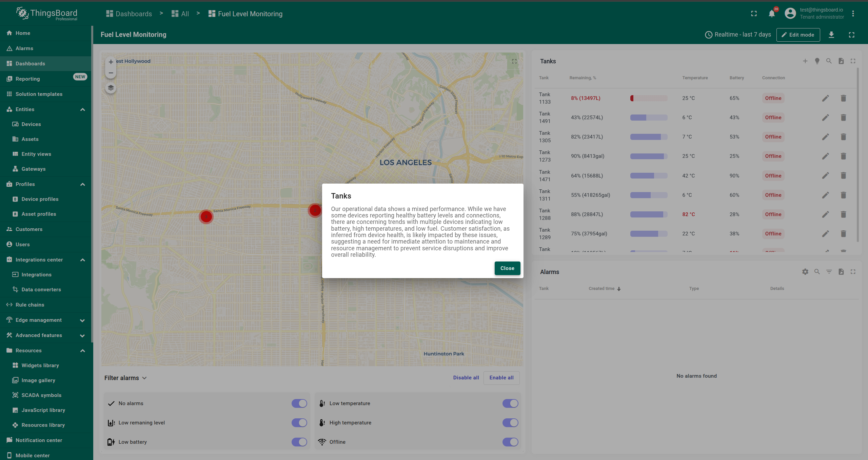Open search in Tanks panel
This screenshot has width=868, height=460.
[829, 61]
